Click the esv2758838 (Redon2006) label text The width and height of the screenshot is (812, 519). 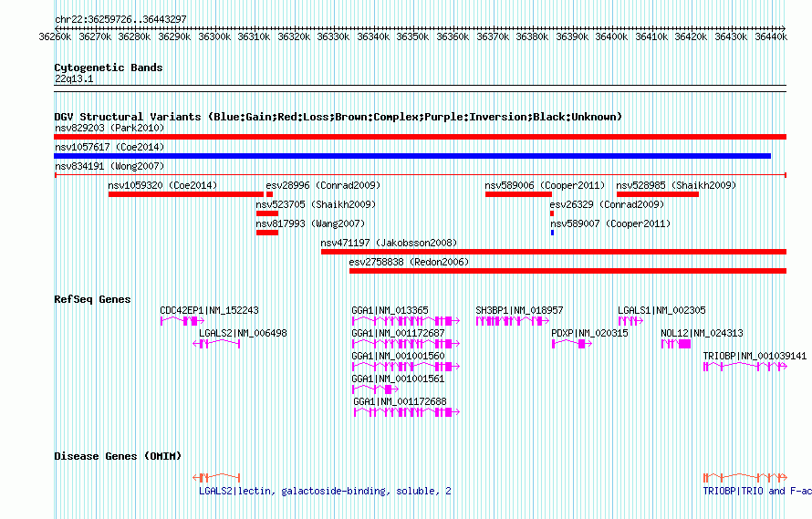coord(409,262)
